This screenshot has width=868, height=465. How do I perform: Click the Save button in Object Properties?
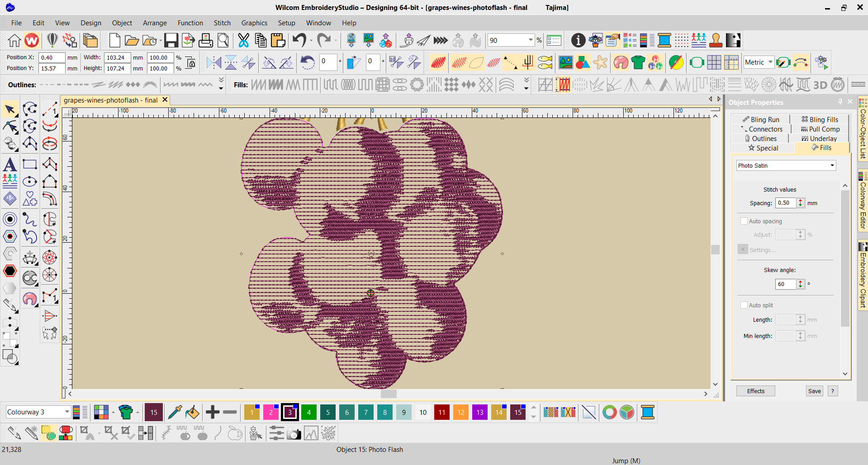coord(814,391)
